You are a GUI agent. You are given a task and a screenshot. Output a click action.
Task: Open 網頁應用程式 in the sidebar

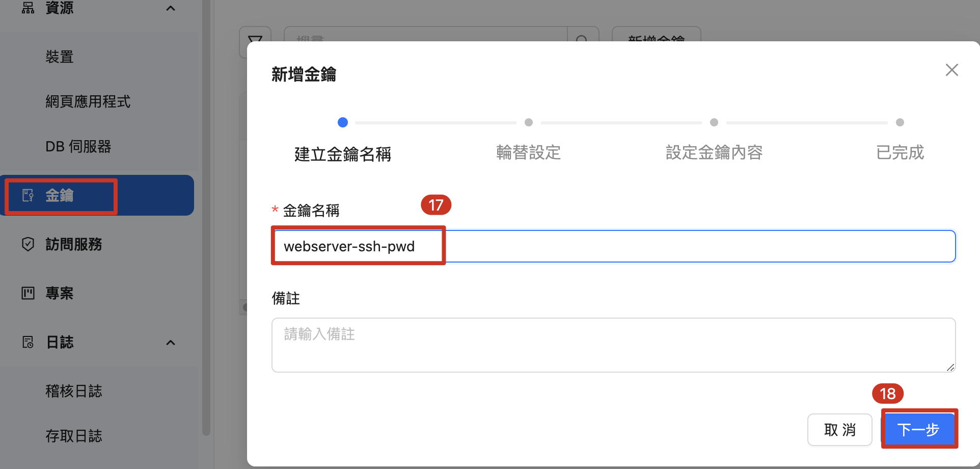pyautogui.click(x=88, y=101)
